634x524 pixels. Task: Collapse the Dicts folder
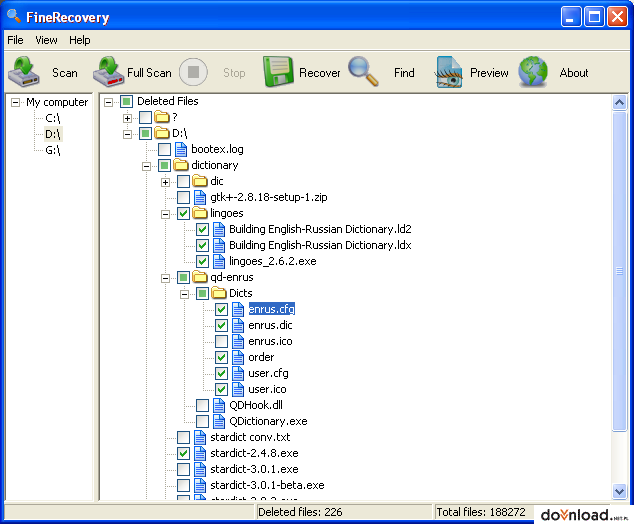point(184,294)
